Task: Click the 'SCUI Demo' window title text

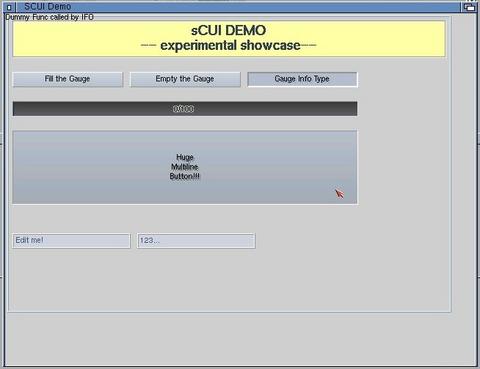Action: (47, 7)
